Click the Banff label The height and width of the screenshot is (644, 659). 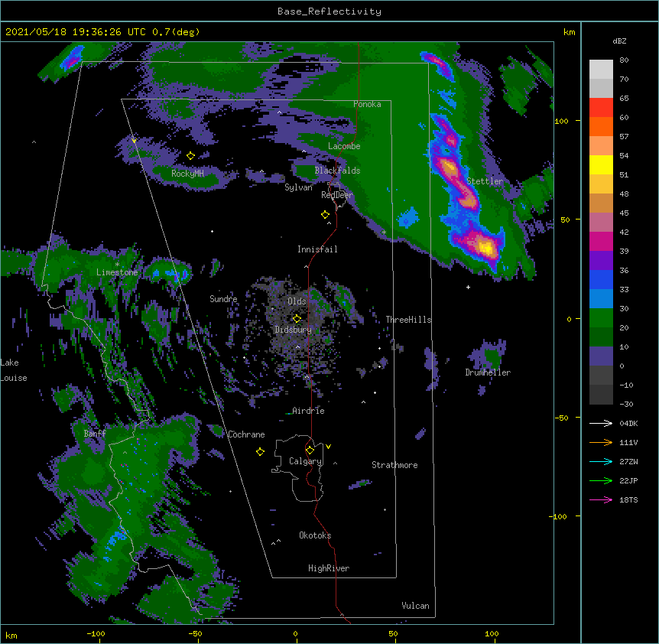pos(95,434)
